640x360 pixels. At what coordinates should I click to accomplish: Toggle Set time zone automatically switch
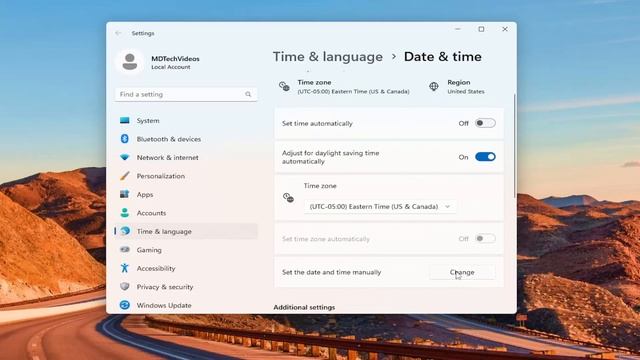(485, 239)
